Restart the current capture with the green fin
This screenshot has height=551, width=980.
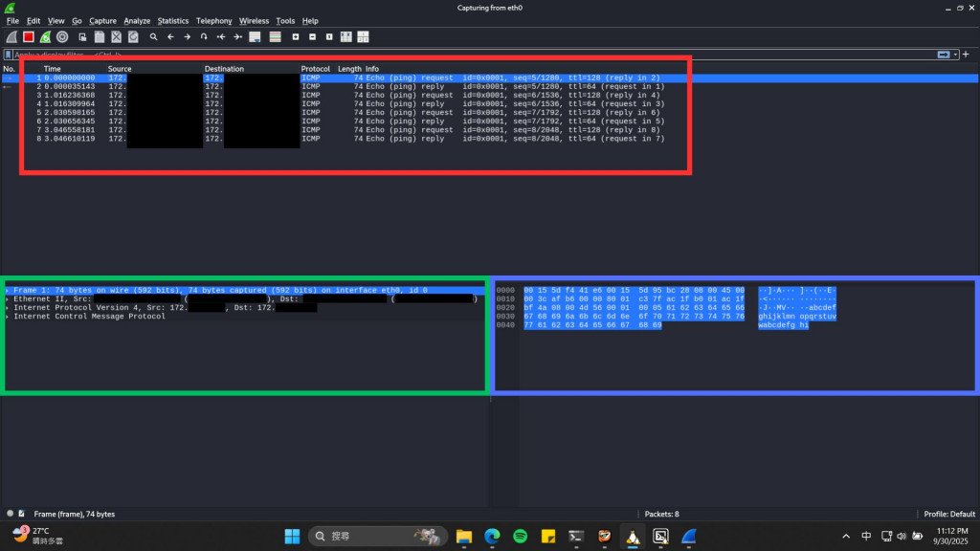[45, 37]
